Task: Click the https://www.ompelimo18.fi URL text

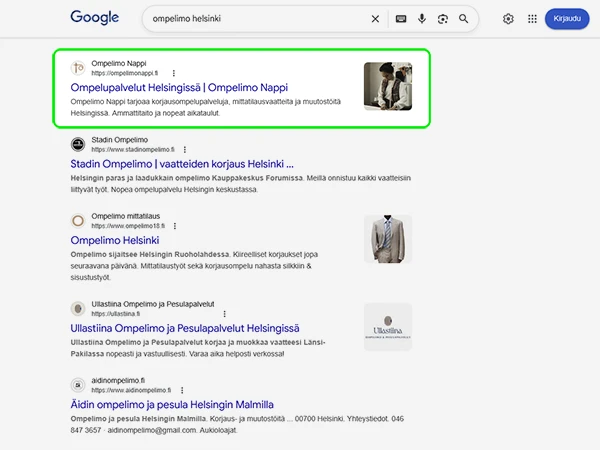Action: tap(128, 226)
